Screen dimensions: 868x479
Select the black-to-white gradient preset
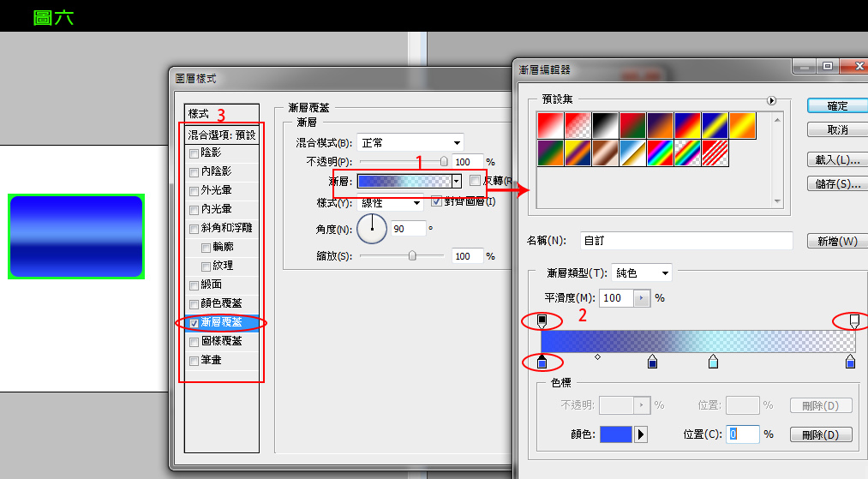pyautogui.click(x=605, y=125)
